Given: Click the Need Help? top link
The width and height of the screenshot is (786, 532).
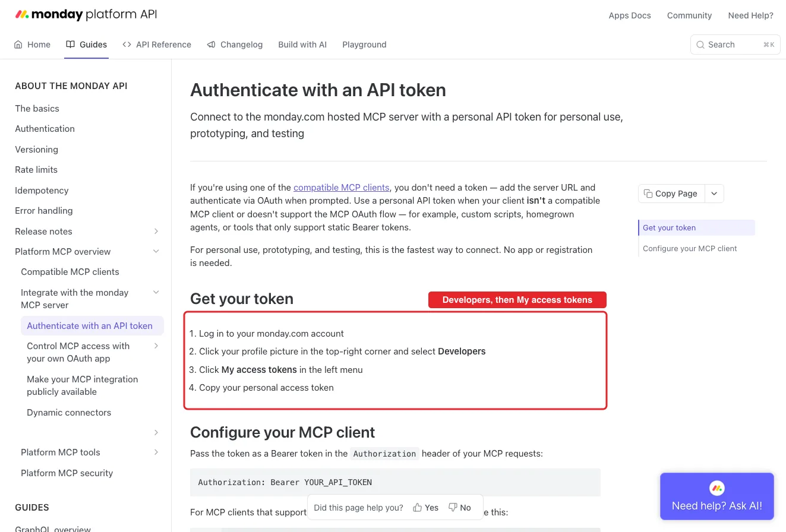Looking at the screenshot, I should click(751, 15).
